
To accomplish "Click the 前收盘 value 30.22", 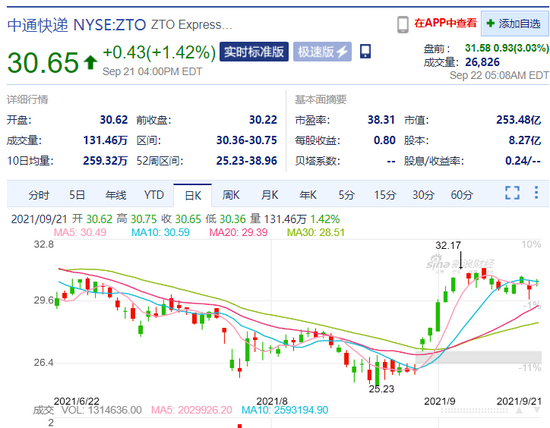I will tap(263, 120).
